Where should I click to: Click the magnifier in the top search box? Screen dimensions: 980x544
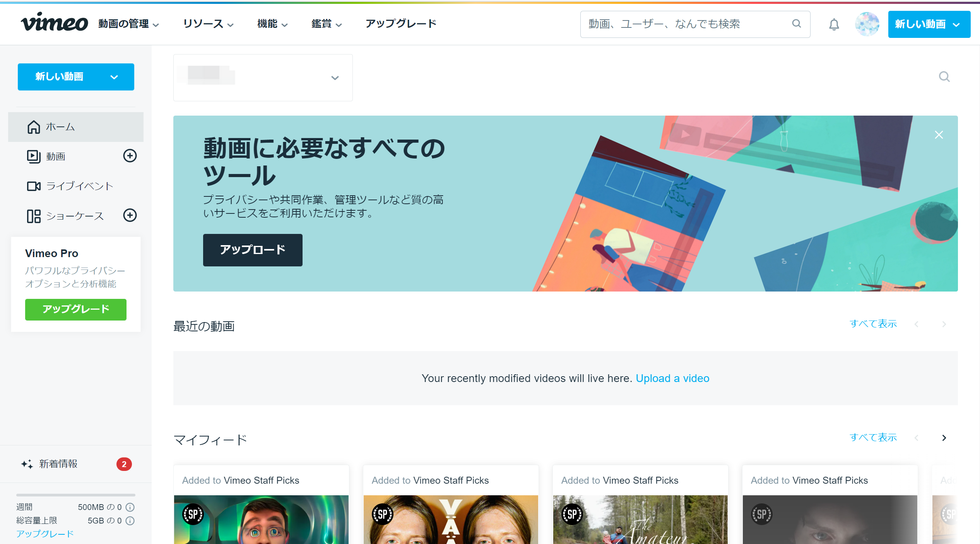coord(796,24)
